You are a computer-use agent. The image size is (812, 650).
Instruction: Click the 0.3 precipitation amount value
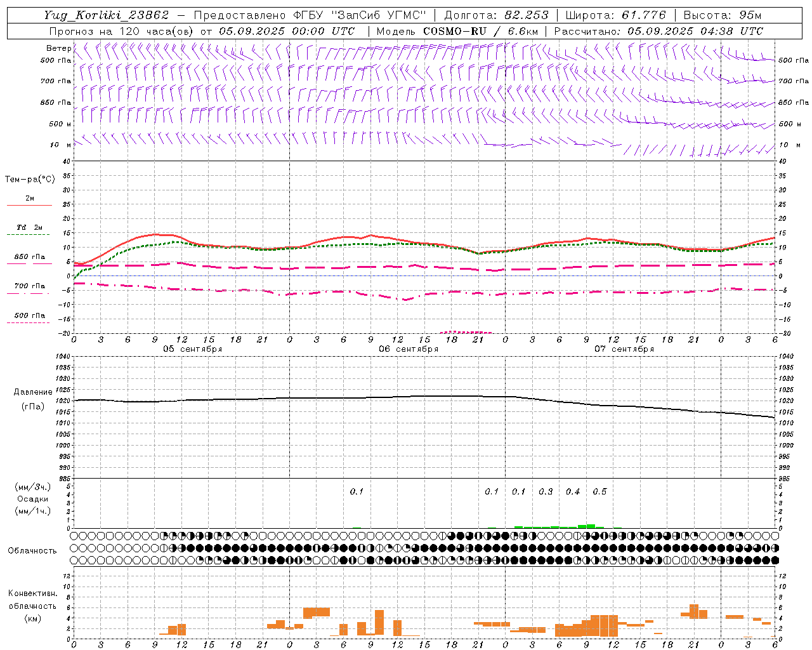(546, 491)
